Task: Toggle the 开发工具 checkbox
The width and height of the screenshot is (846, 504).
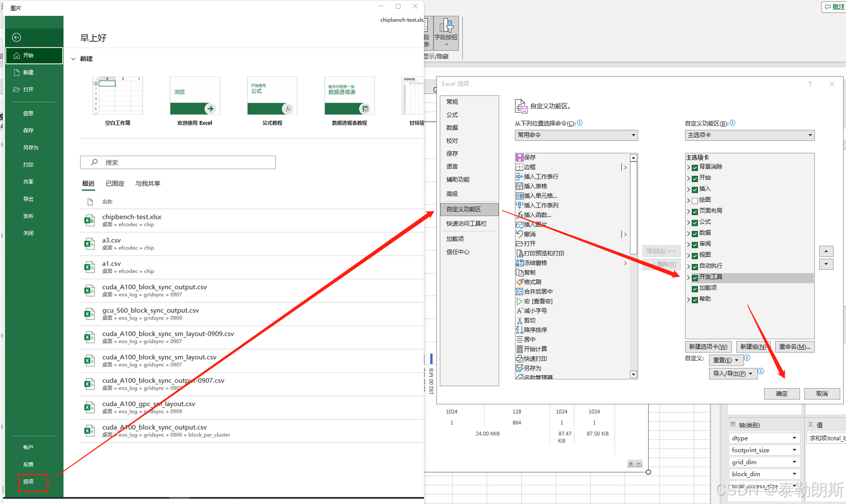Action: [695, 278]
